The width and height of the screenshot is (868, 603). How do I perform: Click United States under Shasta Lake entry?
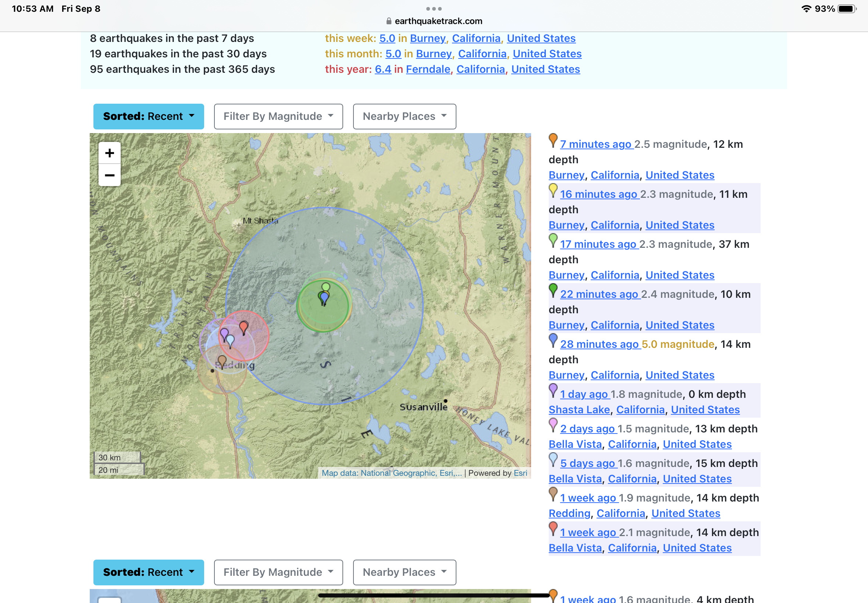coord(705,410)
